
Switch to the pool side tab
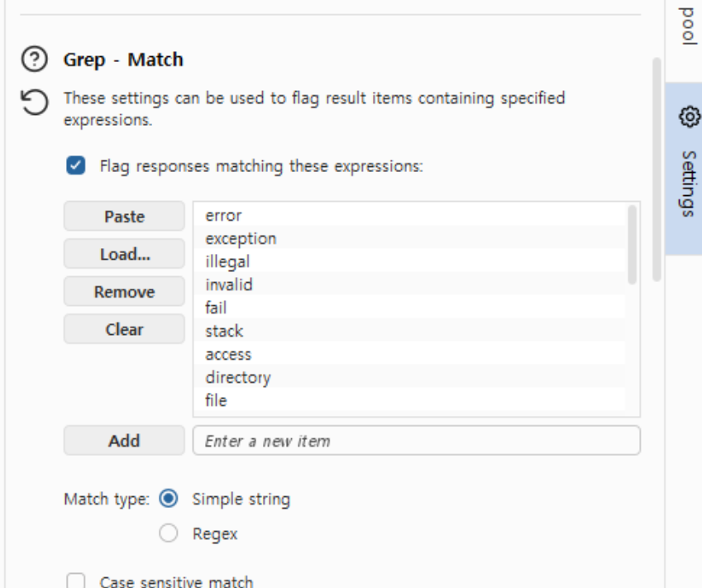pyautogui.click(x=688, y=26)
